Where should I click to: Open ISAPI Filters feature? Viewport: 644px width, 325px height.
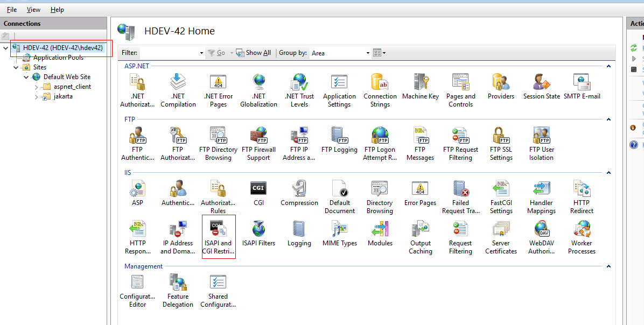[x=259, y=234]
